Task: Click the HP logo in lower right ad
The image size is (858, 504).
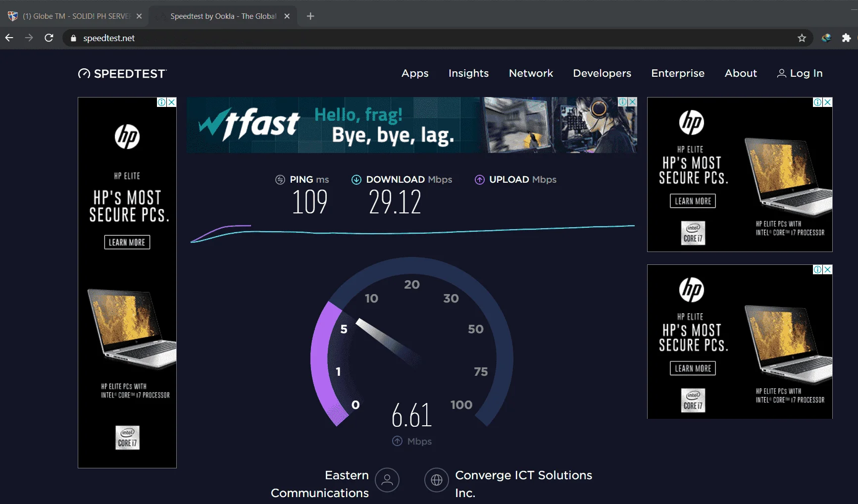Action: [692, 290]
